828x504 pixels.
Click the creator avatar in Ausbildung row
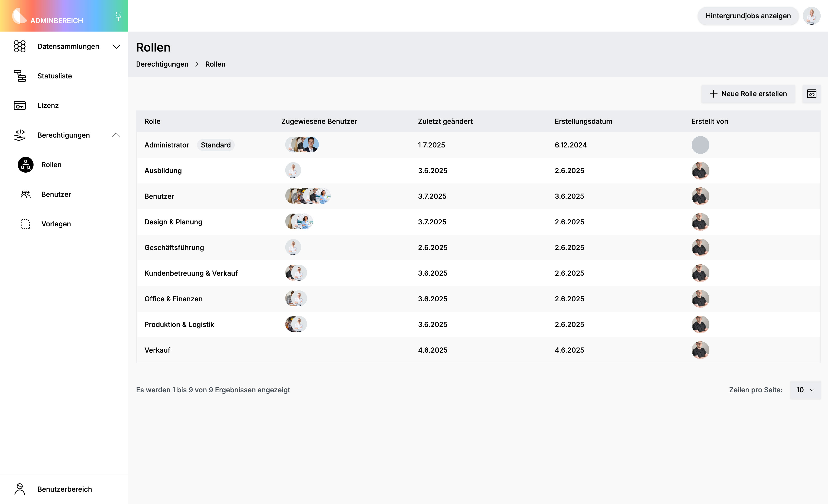(x=700, y=171)
